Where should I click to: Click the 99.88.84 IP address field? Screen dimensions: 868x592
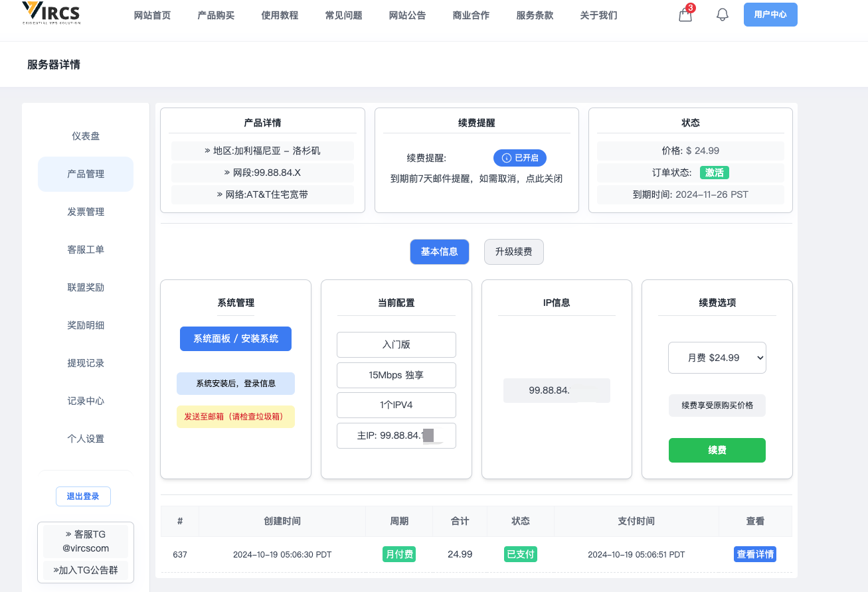point(556,390)
